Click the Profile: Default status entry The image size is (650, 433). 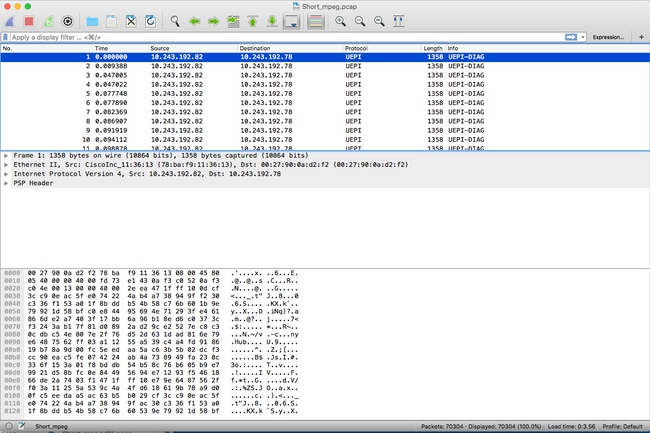[x=622, y=426]
